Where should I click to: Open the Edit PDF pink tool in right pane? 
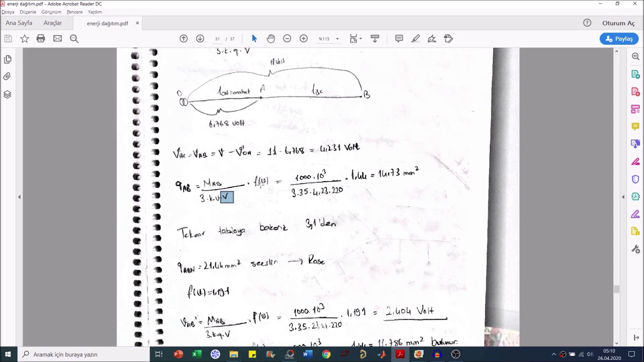click(635, 109)
